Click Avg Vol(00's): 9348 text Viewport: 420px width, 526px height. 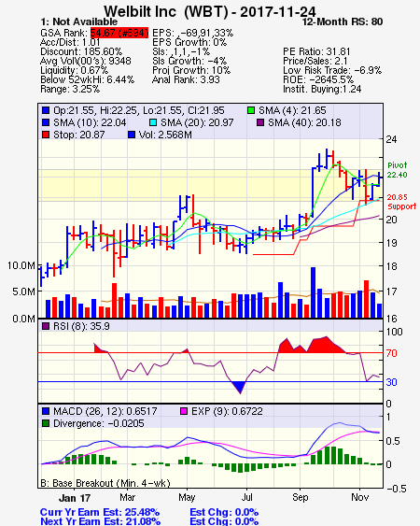(x=86, y=61)
